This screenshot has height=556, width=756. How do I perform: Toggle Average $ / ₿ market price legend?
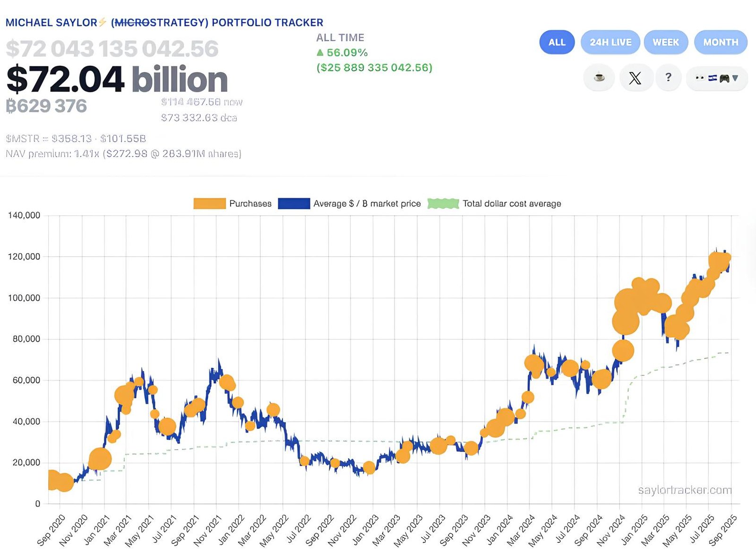pos(367,204)
